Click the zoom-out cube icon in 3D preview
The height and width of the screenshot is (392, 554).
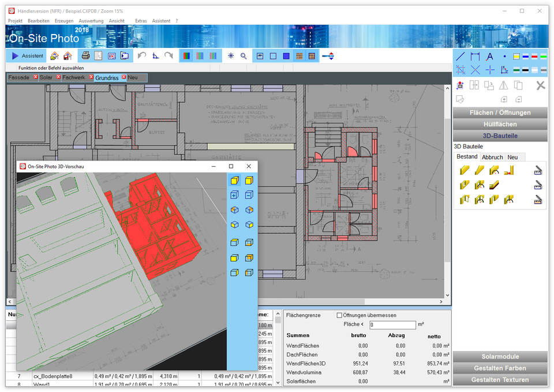coord(249,195)
